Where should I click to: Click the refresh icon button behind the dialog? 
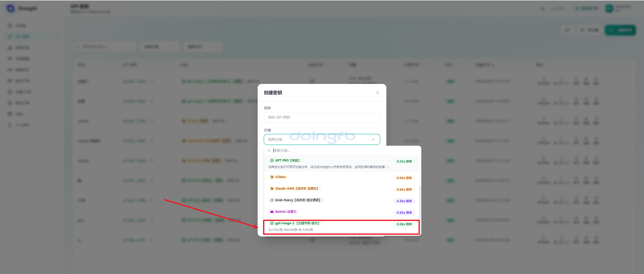(x=567, y=30)
